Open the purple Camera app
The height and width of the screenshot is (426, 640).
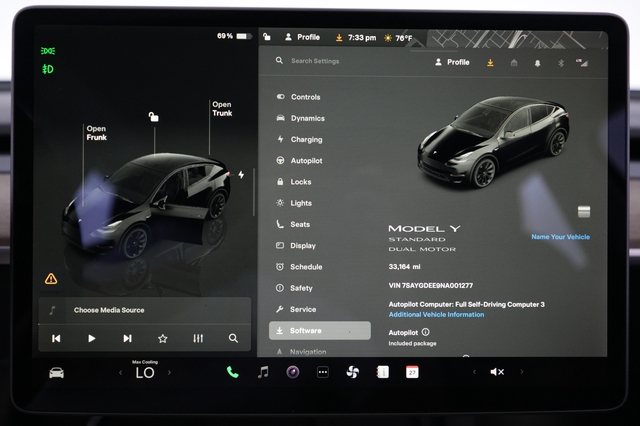pyautogui.click(x=293, y=372)
